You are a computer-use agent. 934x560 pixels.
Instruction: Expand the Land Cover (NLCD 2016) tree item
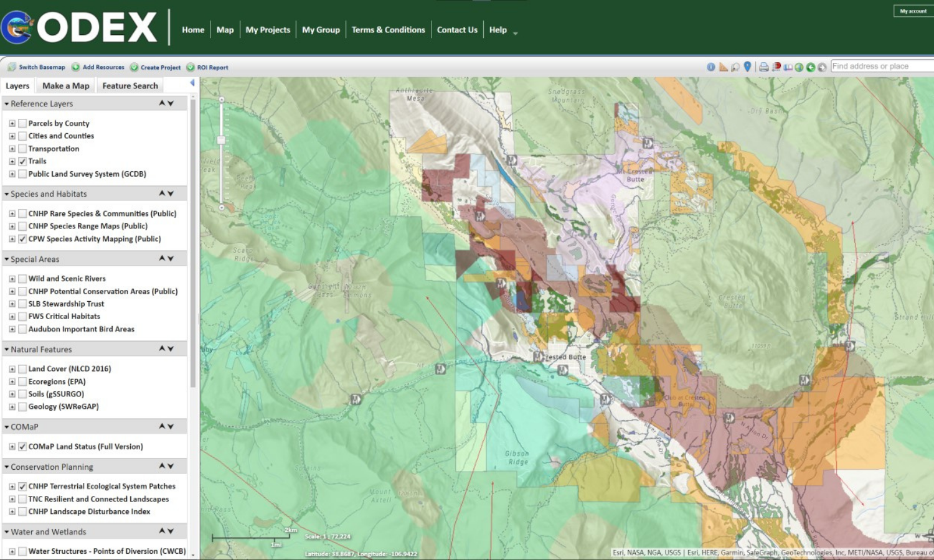(12, 368)
